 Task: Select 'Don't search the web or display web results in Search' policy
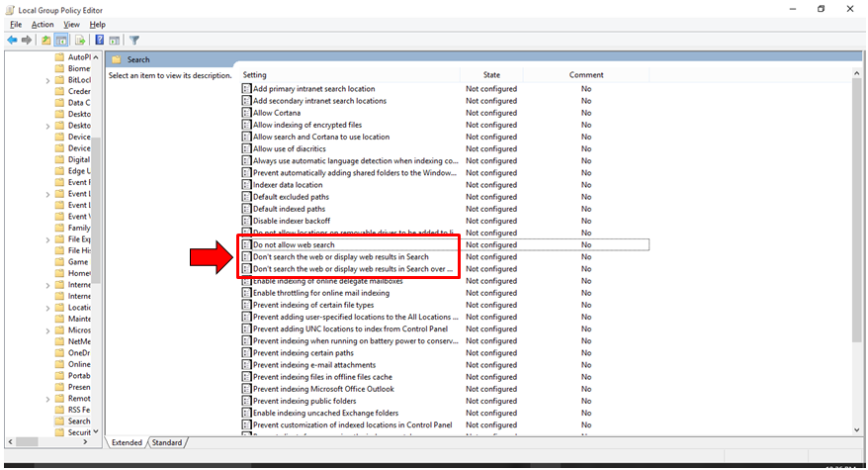click(341, 256)
